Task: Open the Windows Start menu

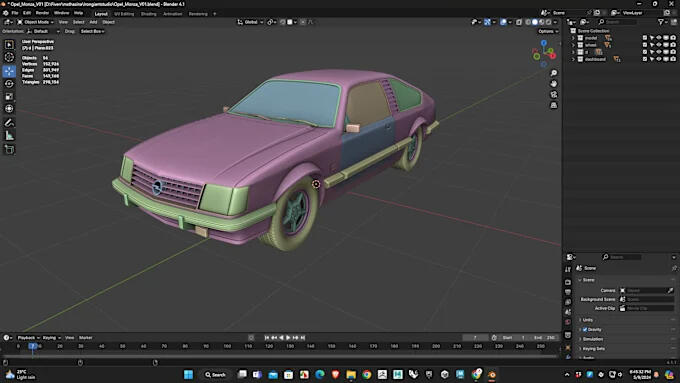Action: [188, 375]
